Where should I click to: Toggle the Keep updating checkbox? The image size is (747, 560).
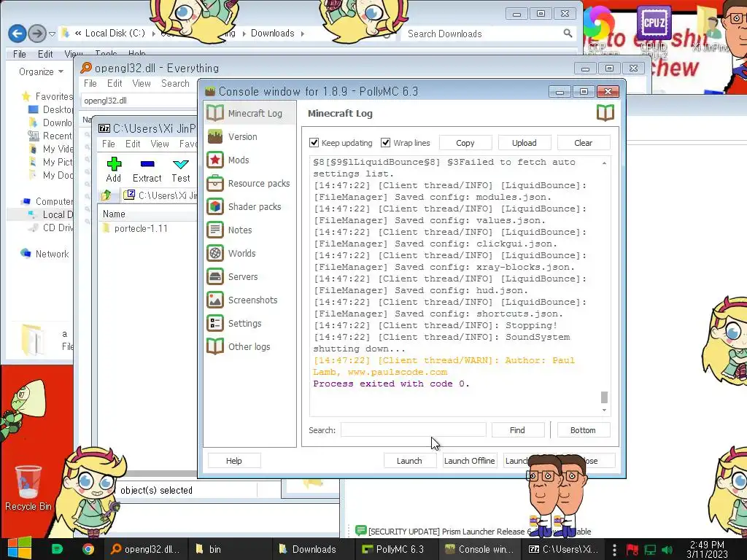point(314,142)
